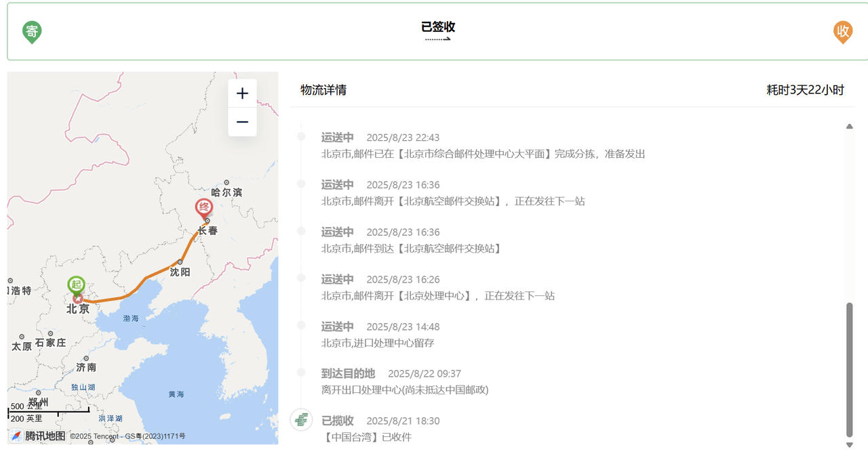Click the 耗时3天22小时 duration text
The height and width of the screenshot is (458, 868).
[805, 90]
